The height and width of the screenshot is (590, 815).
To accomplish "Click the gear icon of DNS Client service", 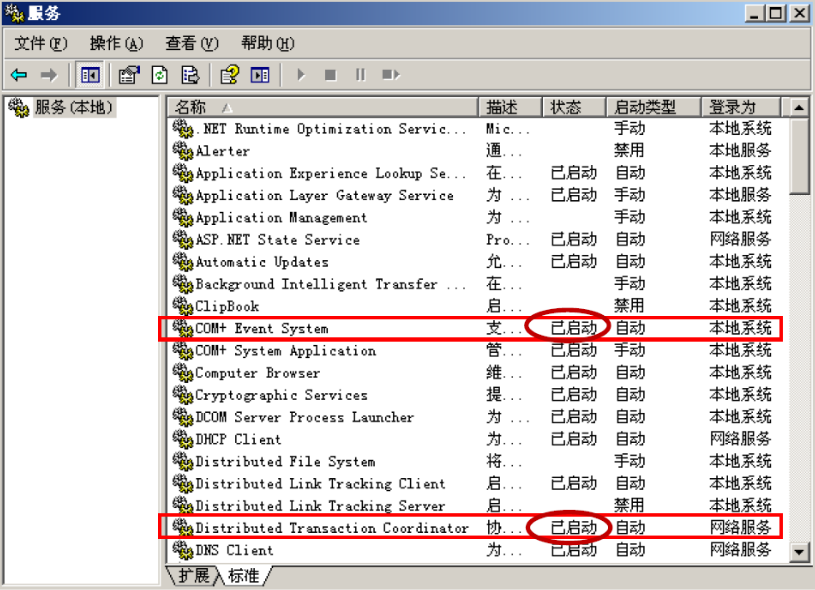I will click(x=182, y=549).
